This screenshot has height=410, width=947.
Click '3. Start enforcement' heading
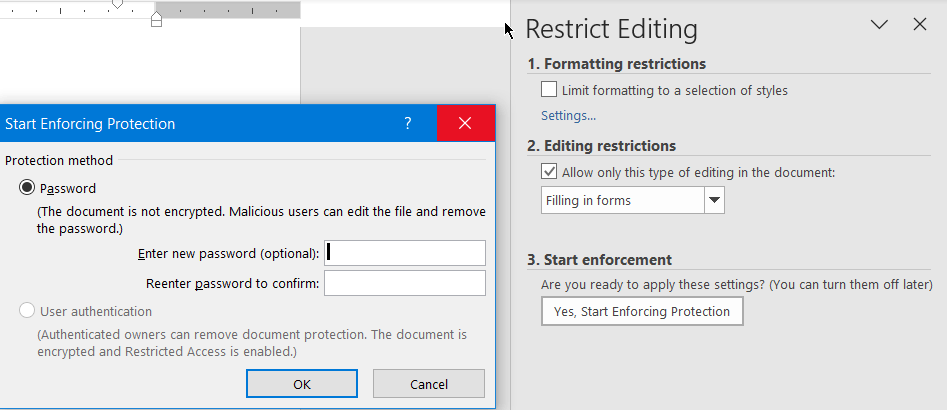[x=600, y=260]
